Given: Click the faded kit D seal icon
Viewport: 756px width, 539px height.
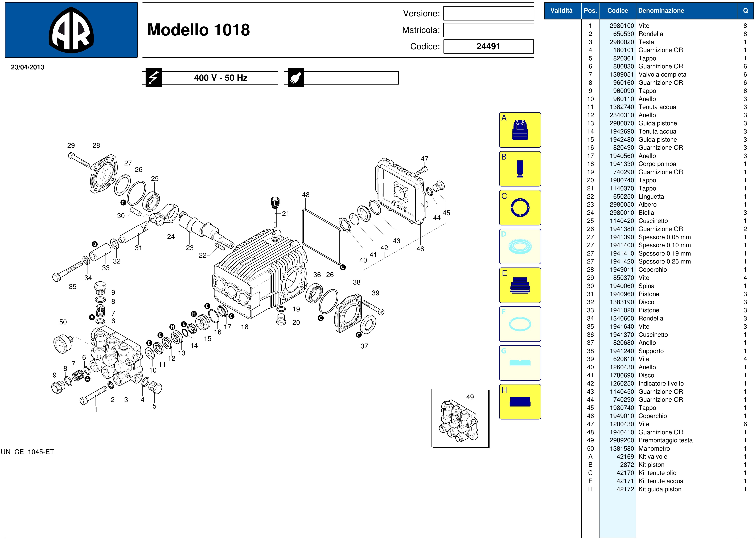Looking at the screenshot, I should (520, 247).
